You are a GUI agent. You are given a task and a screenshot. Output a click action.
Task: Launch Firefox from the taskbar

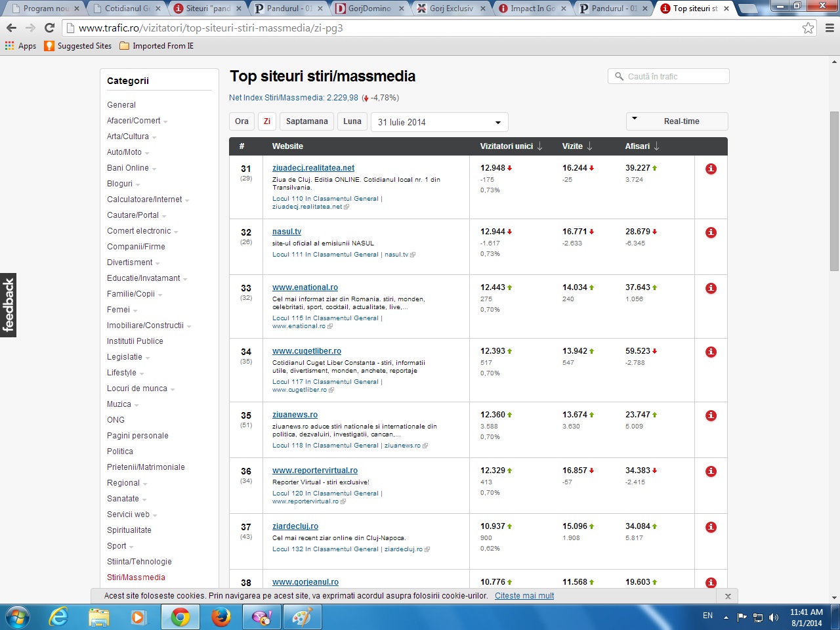221,618
